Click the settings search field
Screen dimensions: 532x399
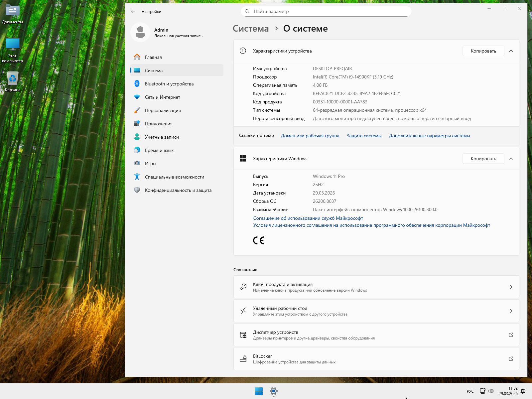(326, 11)
